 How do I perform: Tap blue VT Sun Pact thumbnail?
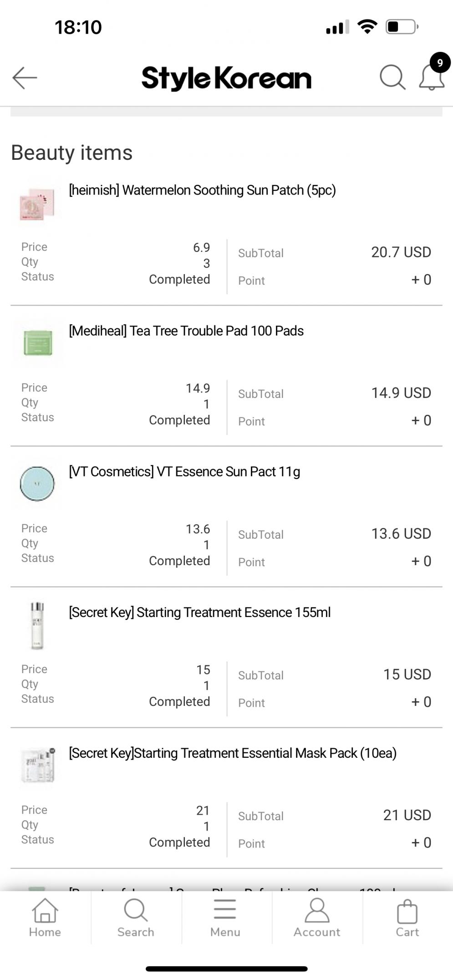[x=37, y=484]
